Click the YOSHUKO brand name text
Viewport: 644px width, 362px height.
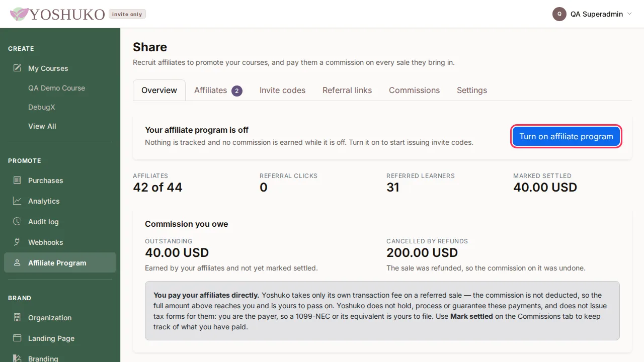[67, 14]
